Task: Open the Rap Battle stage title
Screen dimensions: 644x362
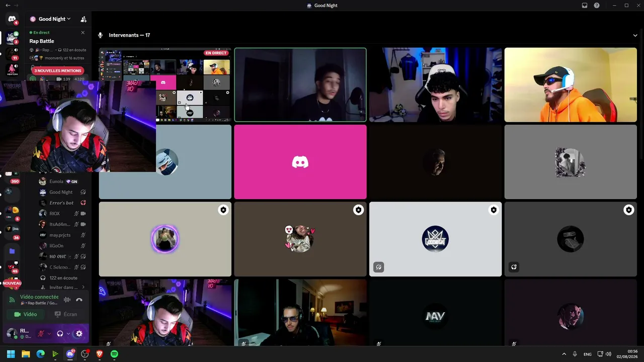Action: [42, 41]
